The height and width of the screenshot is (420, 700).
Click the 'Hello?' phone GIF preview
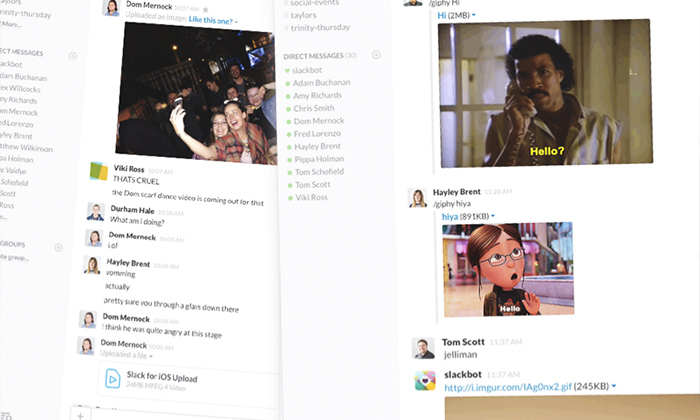click(x=545, y=93)
